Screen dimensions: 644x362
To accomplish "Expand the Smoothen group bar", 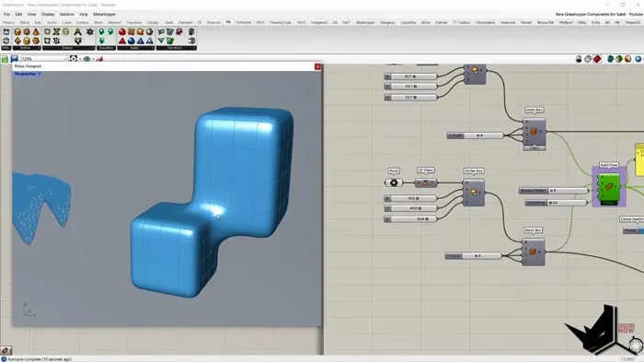I will pyautogui.click(x=106, y=48).
